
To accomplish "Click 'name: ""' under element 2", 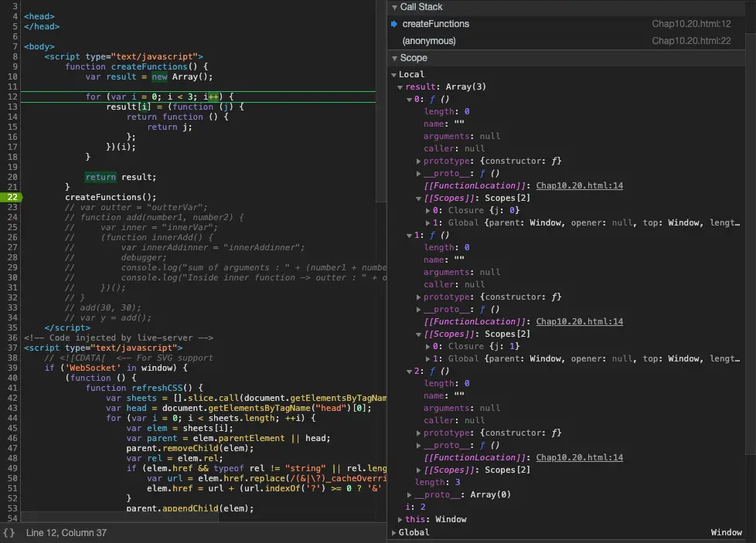I will point(444,395).
